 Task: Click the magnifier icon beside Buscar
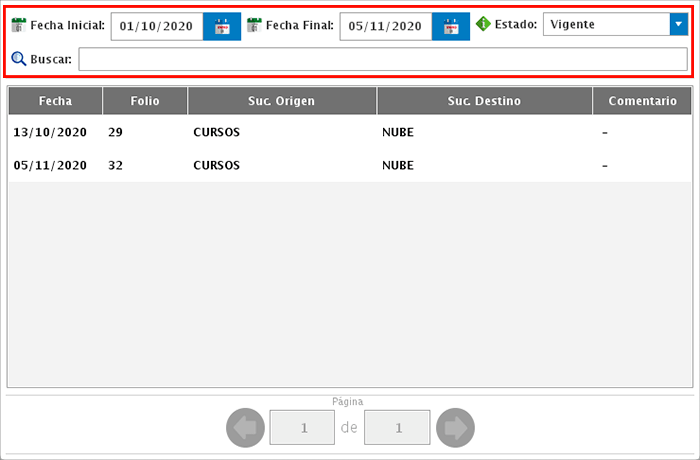pos(18,59)
